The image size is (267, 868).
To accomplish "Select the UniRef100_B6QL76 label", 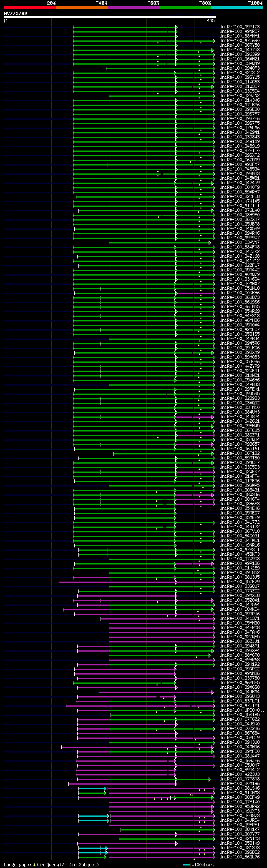I will (239, 857).
